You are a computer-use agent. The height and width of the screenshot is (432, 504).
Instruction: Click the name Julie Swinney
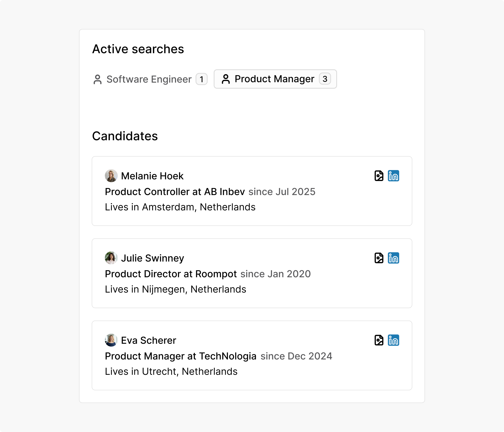tap(152, 258)
